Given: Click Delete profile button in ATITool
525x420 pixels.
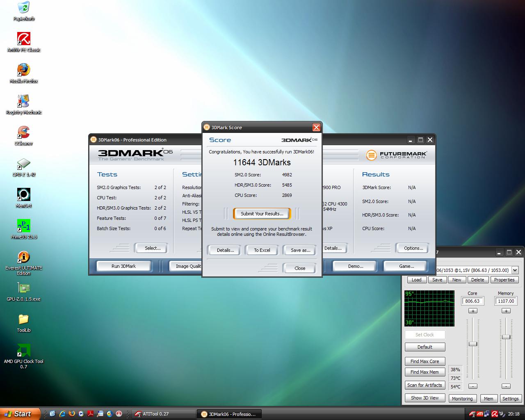Looking at the screenshot, I should [x=477, y=280].
